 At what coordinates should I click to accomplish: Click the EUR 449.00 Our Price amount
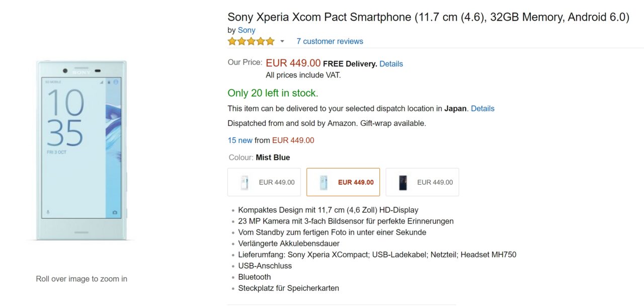293,63
